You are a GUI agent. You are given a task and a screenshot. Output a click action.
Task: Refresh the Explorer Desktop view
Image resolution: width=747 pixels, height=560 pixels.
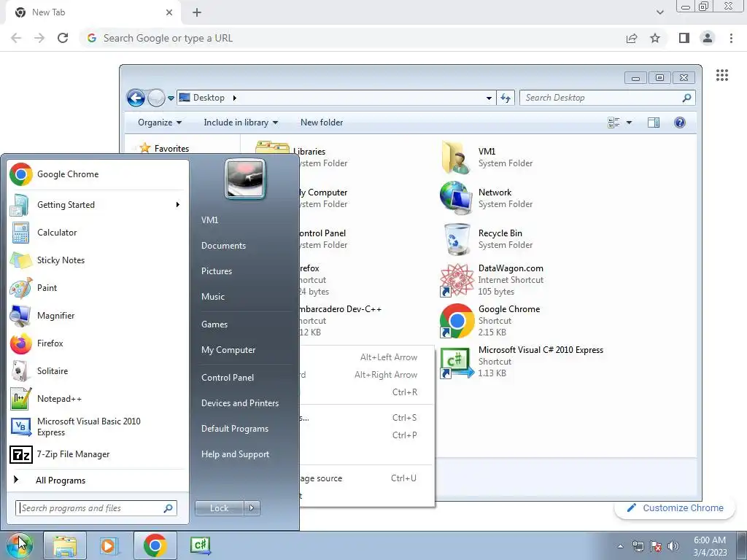pyautogui.click(x=506, y=98)
